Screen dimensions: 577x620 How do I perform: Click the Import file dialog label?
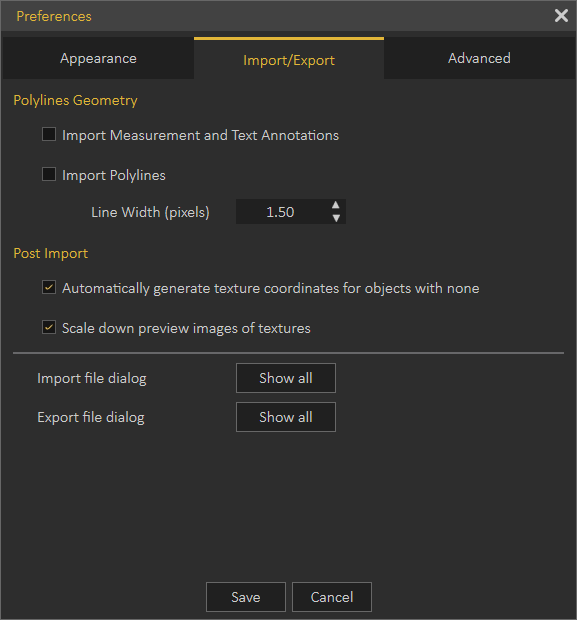point(92,378)
